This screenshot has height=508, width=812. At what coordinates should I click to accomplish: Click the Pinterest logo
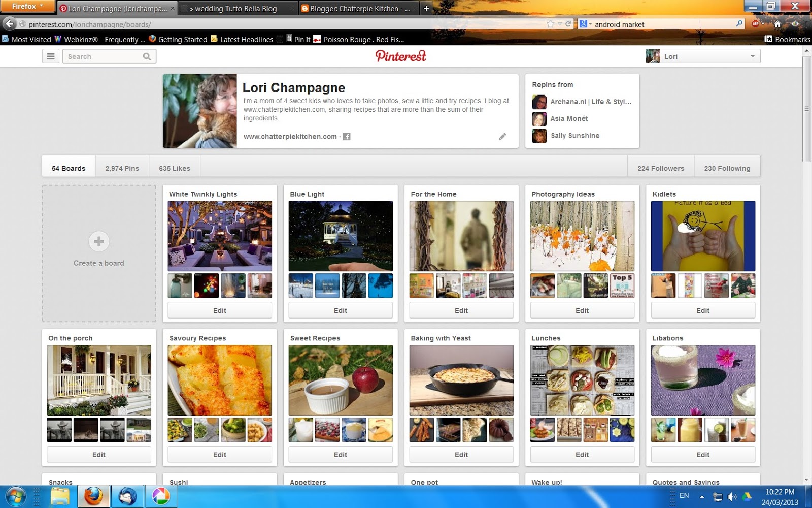(x=400, y=56)
